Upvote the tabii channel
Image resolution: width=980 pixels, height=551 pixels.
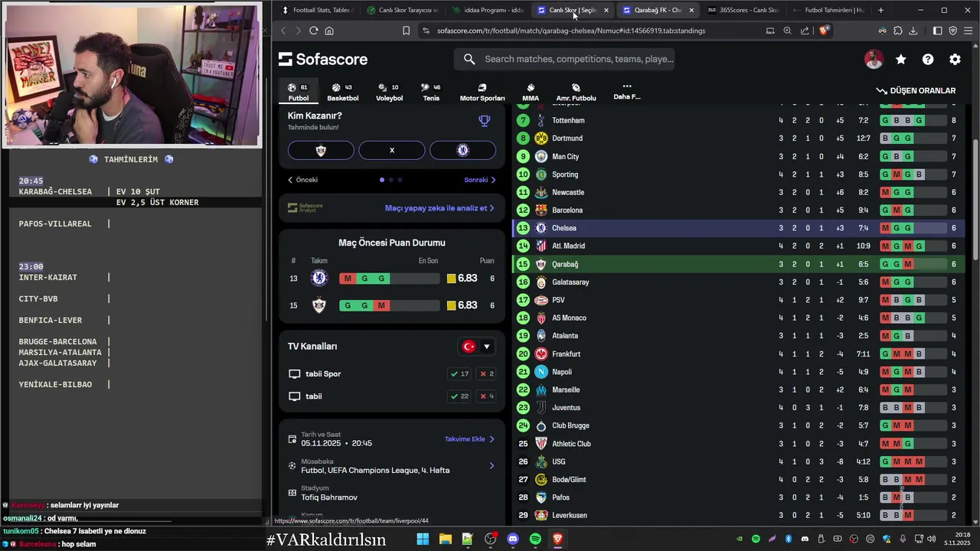459,396
